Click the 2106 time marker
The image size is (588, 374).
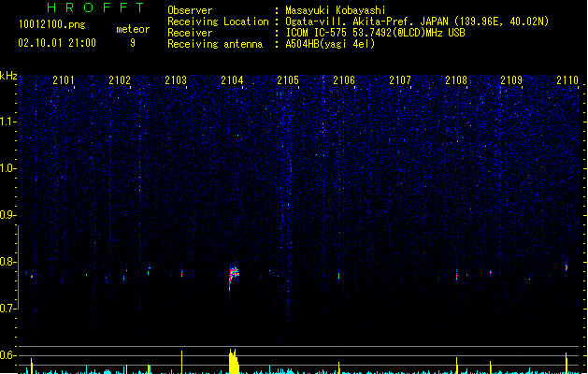(x=344, y=79)
